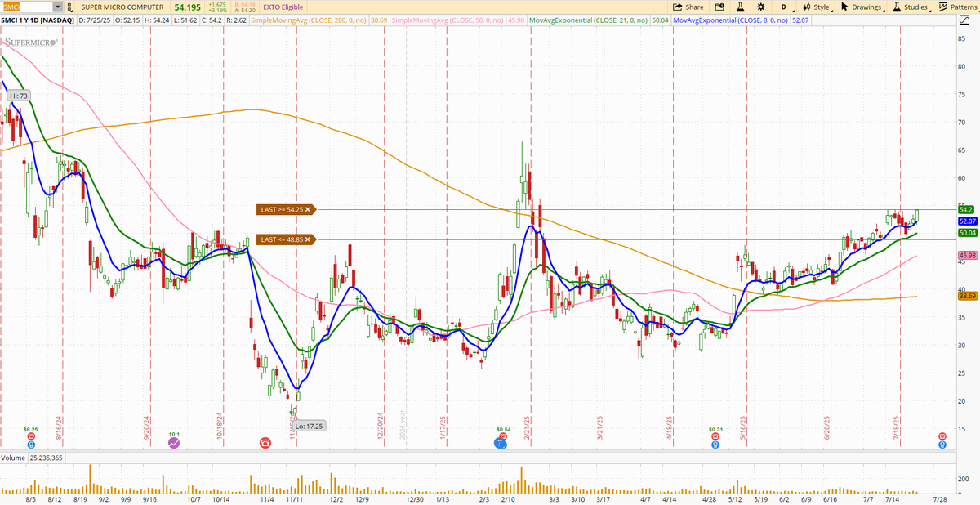
Task: Open the symbol selector dropdown arrow
Action: pos(57,7)
